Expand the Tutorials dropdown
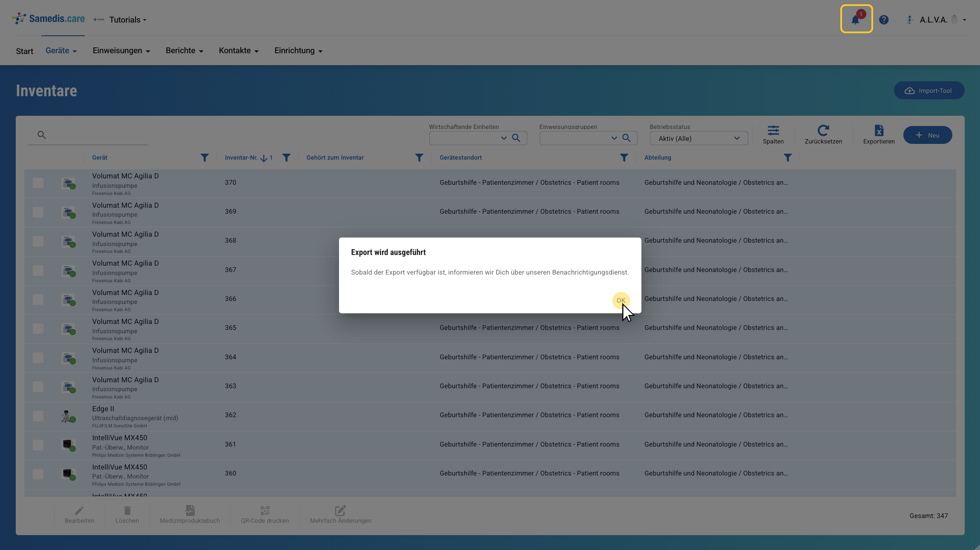 (127, 20)
